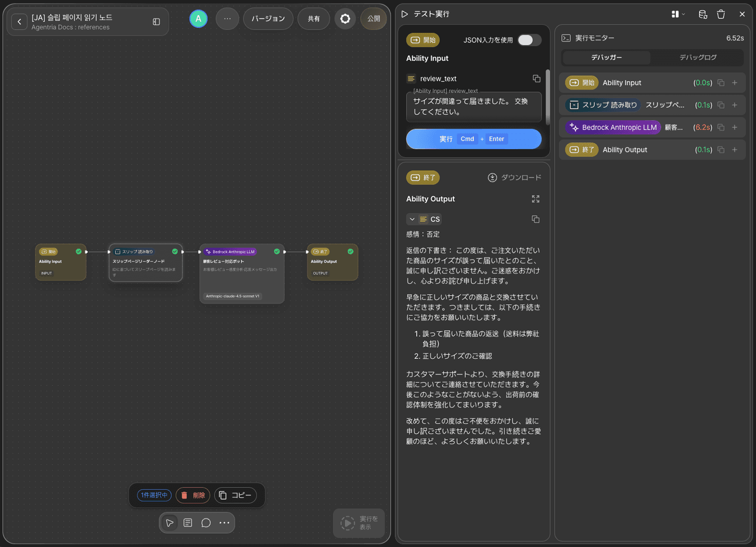Open the Ability Input row in debugger
Screen dimensions: 756x547
[x=652, y=83]
